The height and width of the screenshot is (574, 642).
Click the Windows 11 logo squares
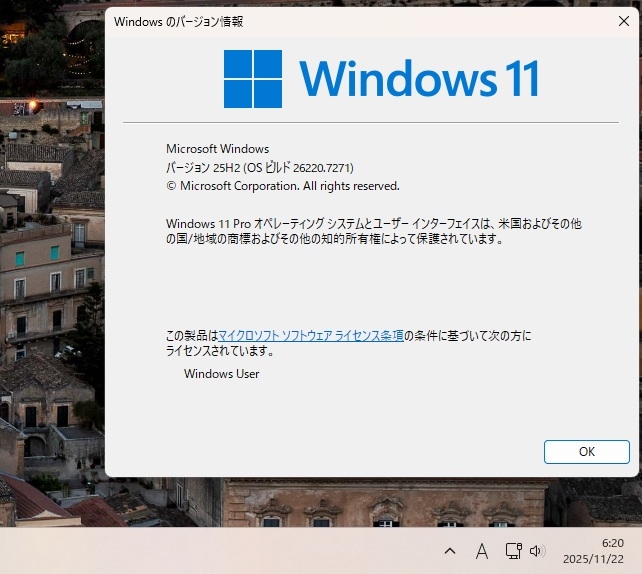(x=253, y=79)
